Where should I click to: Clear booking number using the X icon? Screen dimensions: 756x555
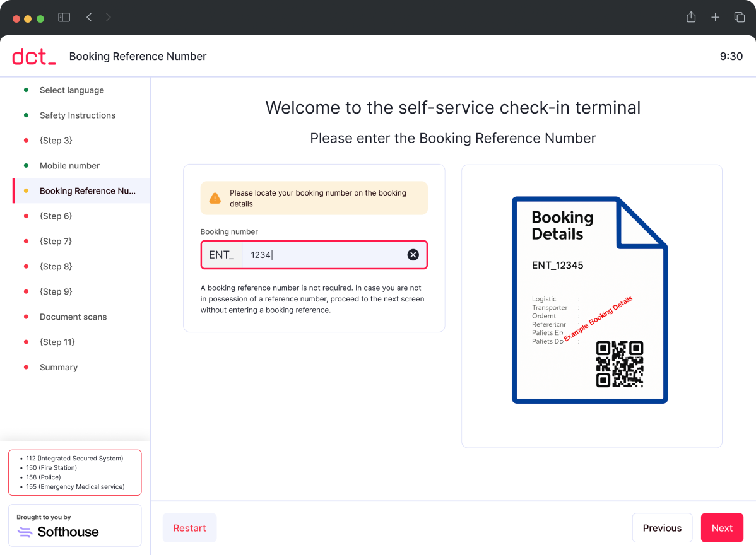[413, 254]
